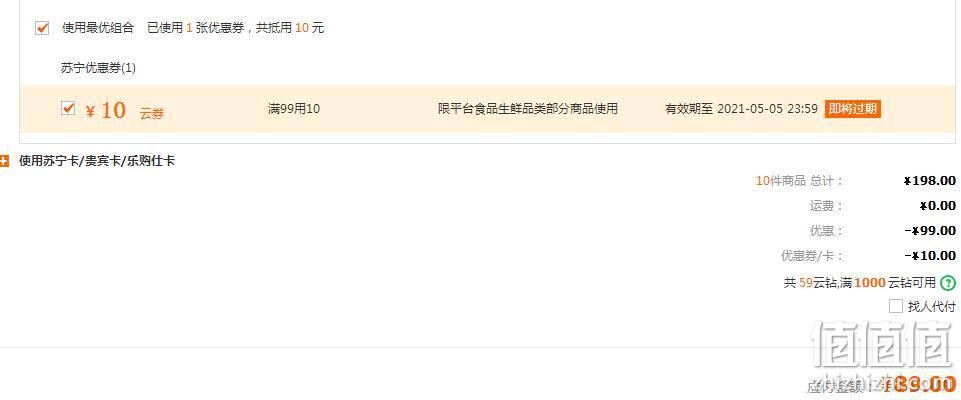
Task: Click the 即将过期 expiring badge
Action: tap(853, 109)
